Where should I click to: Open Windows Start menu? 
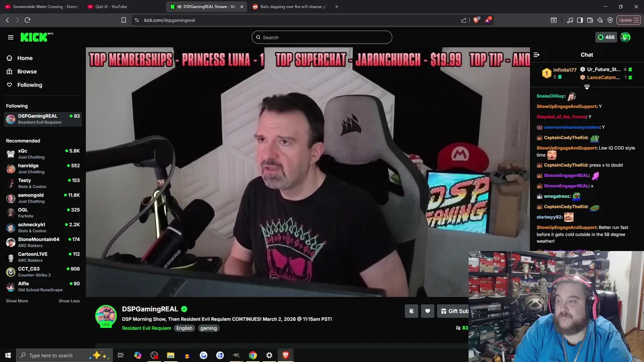[8, 355]
